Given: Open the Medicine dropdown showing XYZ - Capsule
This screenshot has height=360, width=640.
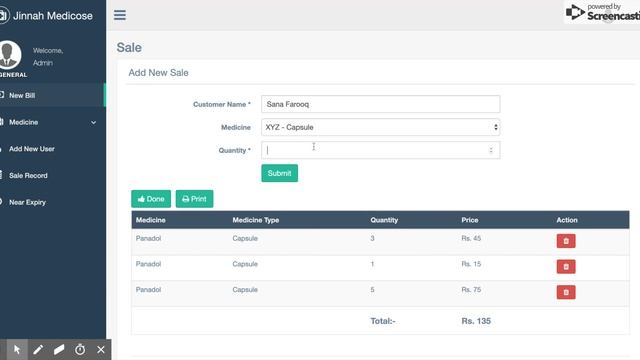Looking at the screenshot, I should 380,127.
